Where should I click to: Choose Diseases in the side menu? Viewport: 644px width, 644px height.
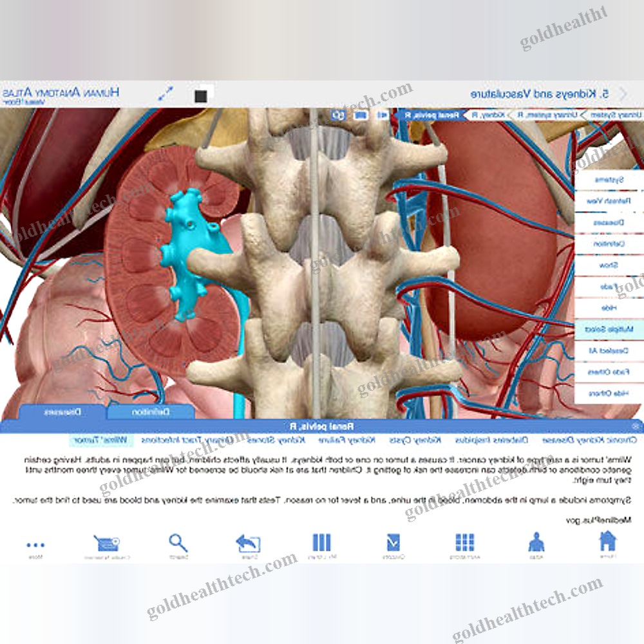pyautogui.click(x=609, y=223)
